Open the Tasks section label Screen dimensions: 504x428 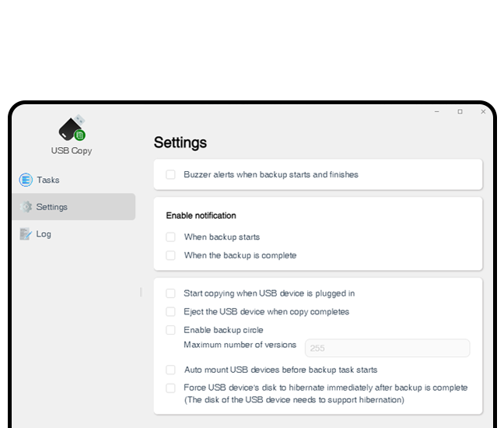[47, 180]
